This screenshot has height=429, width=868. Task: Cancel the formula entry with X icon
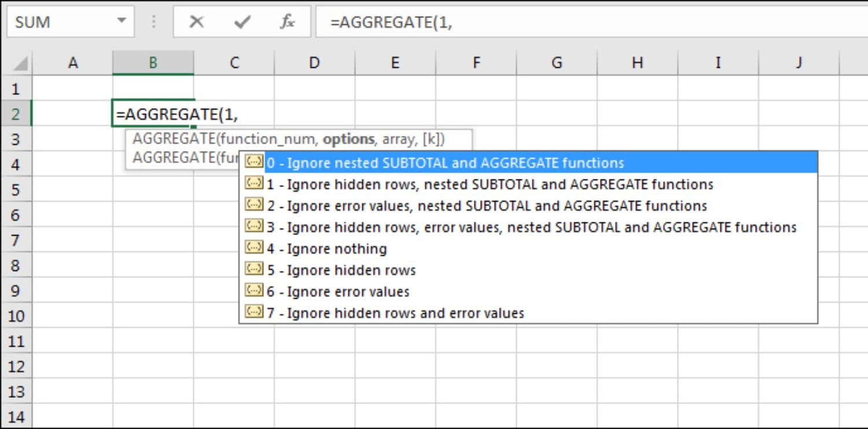pyautogui.click(x=197, y=22)
